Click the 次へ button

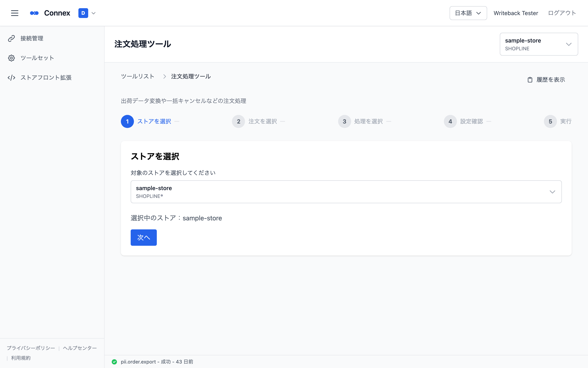point(144,238)
